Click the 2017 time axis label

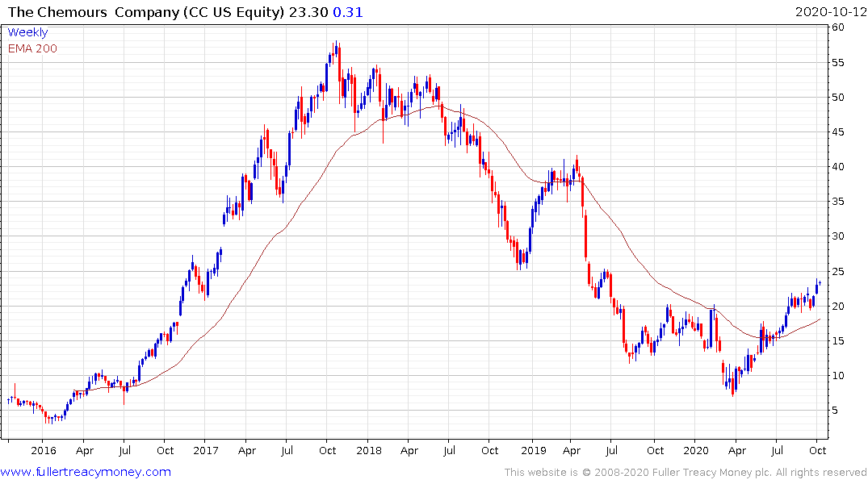pyautogui.click(x=206, y=450)
